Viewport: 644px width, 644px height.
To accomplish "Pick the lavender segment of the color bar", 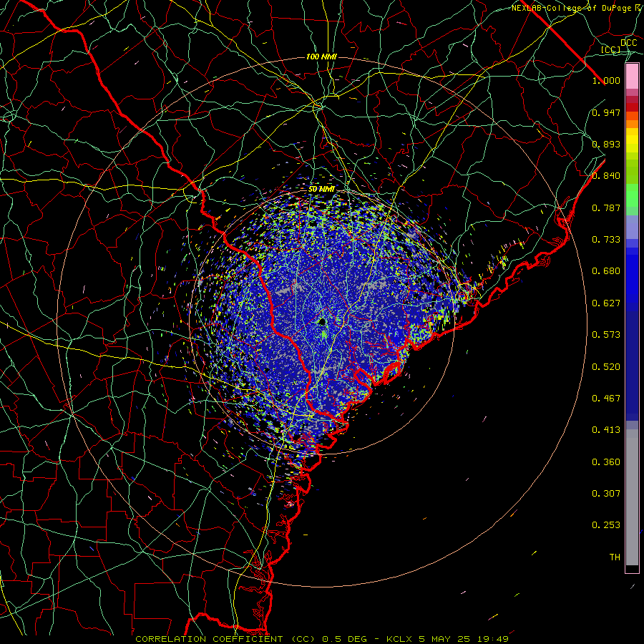I will pyautogui.click(x=632, y=228).
